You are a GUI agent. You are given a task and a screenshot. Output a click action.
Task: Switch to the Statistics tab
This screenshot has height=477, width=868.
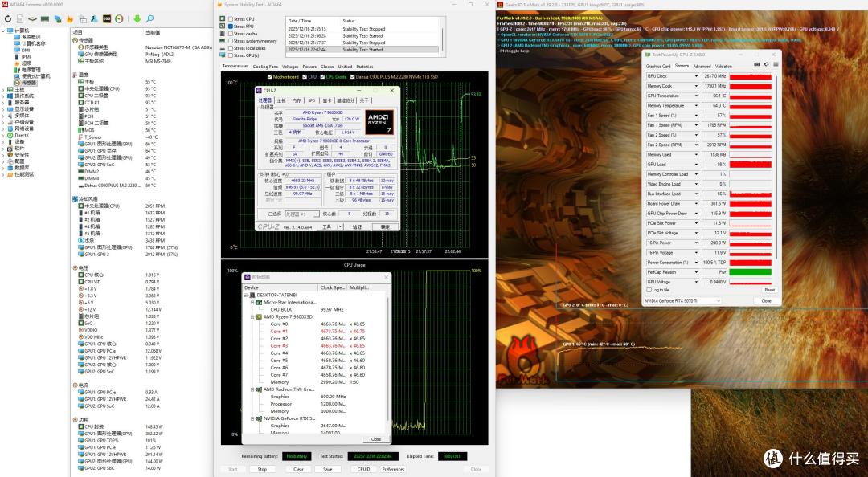point(364,67)
